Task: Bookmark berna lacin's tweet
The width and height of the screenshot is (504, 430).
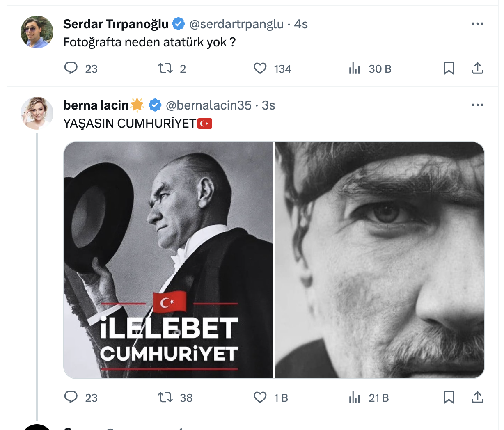Action: (449, 398)
